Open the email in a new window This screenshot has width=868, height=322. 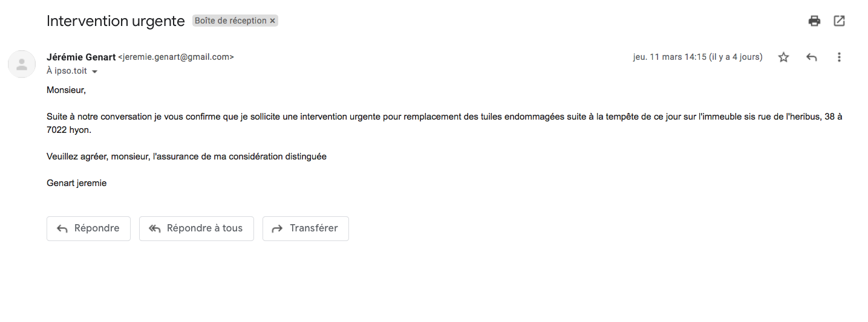click(839, 21)
